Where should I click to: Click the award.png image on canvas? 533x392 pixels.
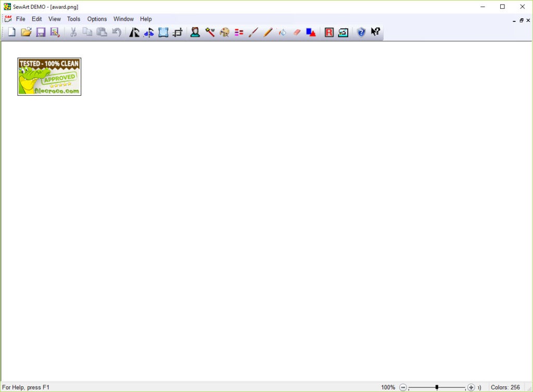49,77
